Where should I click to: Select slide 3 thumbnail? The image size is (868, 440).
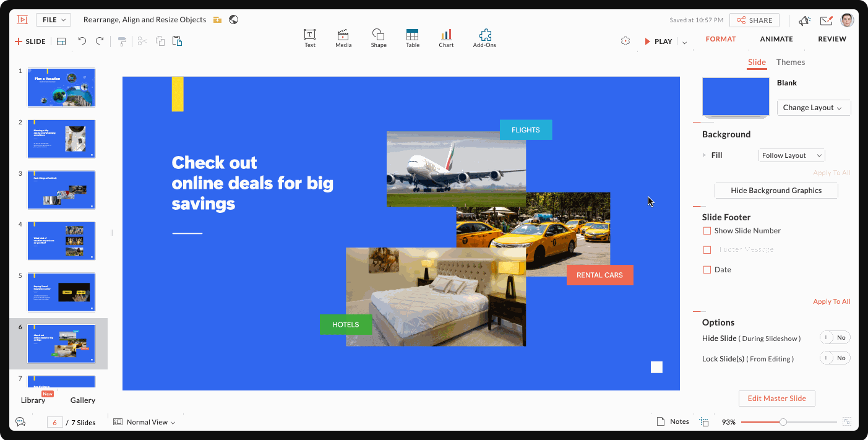point(61,190)
